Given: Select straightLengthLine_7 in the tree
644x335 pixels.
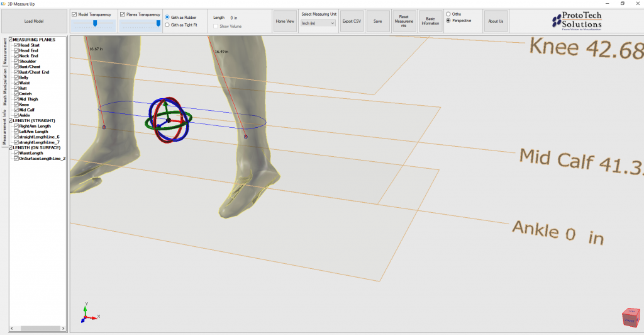Looking at the screenshot, I should (x=40, y=142).
